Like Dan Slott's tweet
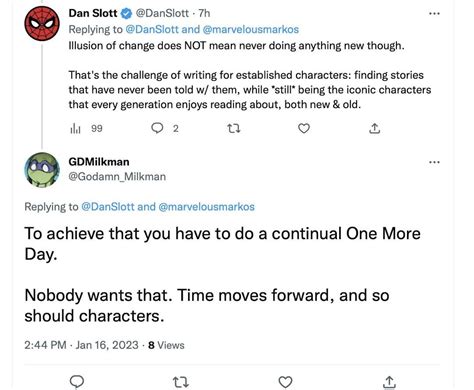 pyautogui.click(x=304, y=128)
